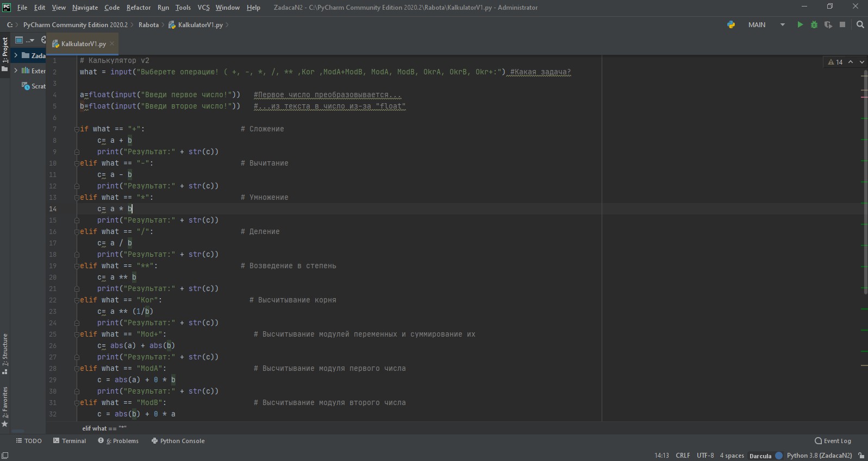Open the Window menu
868x461 pixels.
[227, 8]
